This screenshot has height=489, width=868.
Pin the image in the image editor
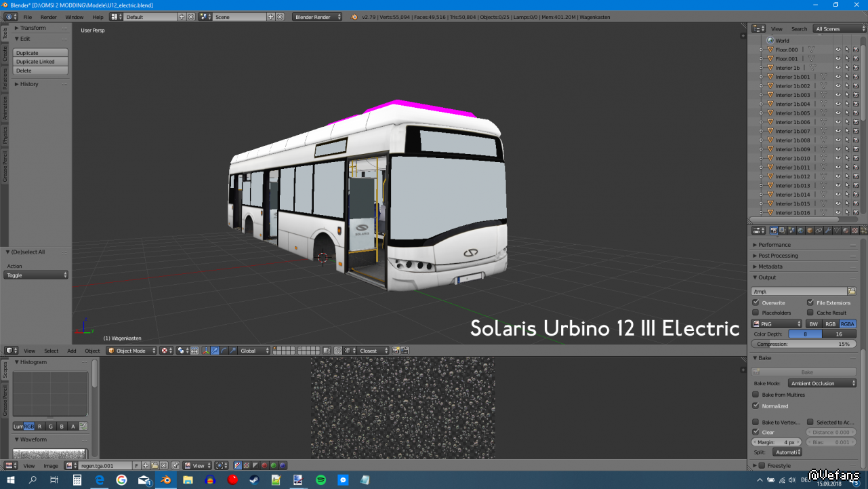coord(175,466)
